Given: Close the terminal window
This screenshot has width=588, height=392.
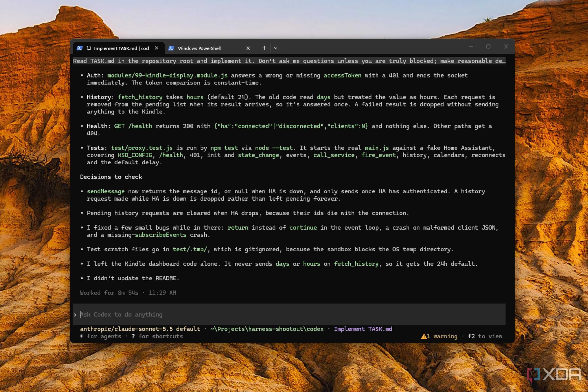Looking at the screenshot, I should (506, 47).
